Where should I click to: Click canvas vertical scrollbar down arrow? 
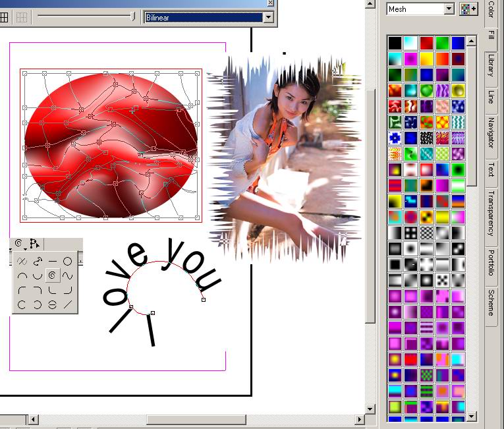point(370,409)
